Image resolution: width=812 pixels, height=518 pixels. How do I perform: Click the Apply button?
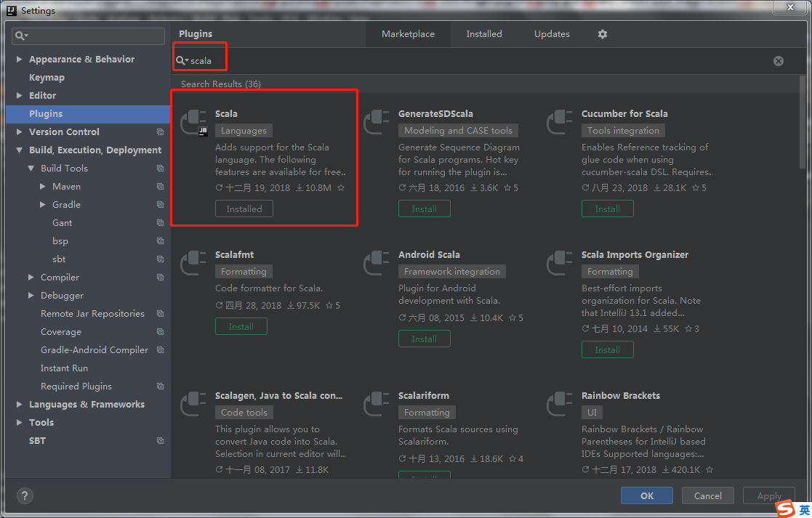769,495
